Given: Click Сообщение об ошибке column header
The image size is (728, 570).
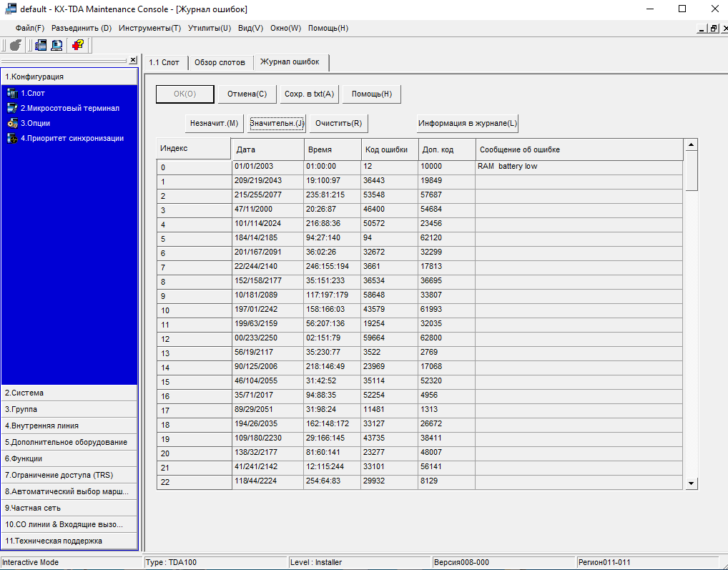Looking at the screenshot, I should (579, 149).
